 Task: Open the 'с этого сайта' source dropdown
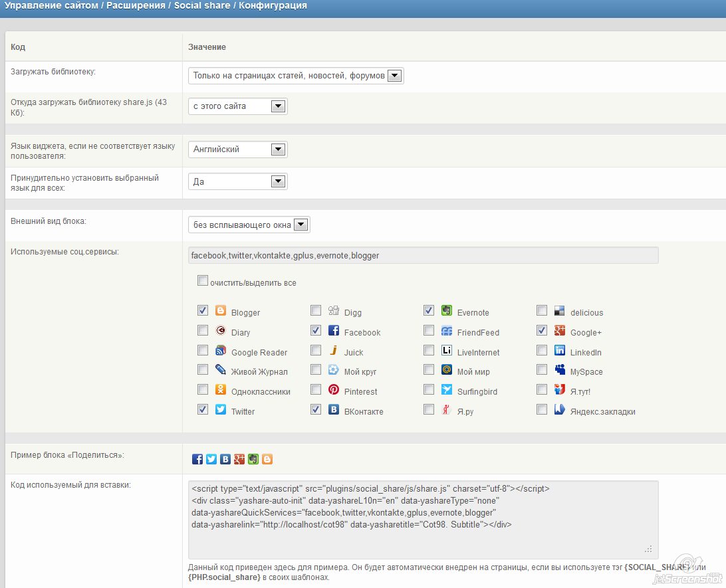237,106
